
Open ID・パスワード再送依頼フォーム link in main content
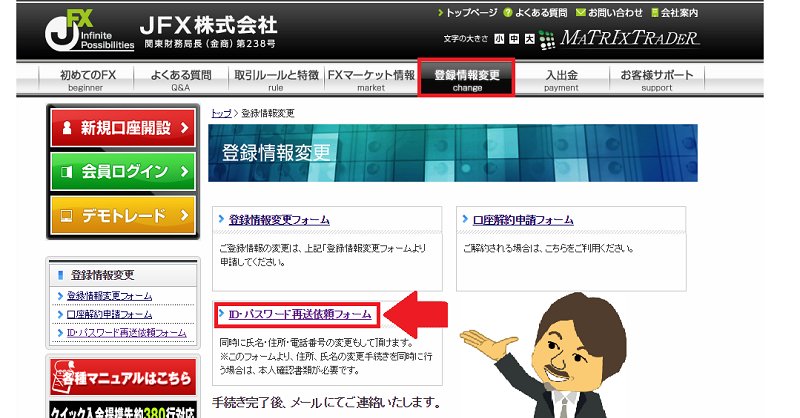[x=300, y=314]
